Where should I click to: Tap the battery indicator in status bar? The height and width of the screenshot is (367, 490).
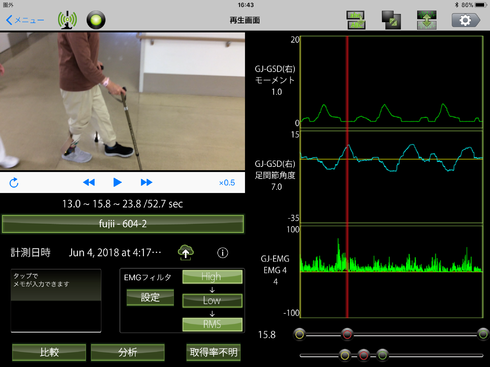(481, 5)
